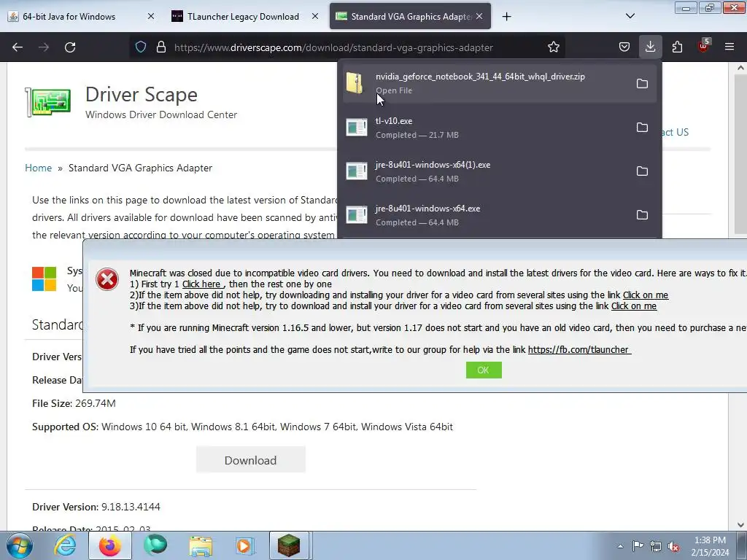747x560 pixels.
Task: Follow 'Click on me' link in step 2
Action: [x=646, y=295]
